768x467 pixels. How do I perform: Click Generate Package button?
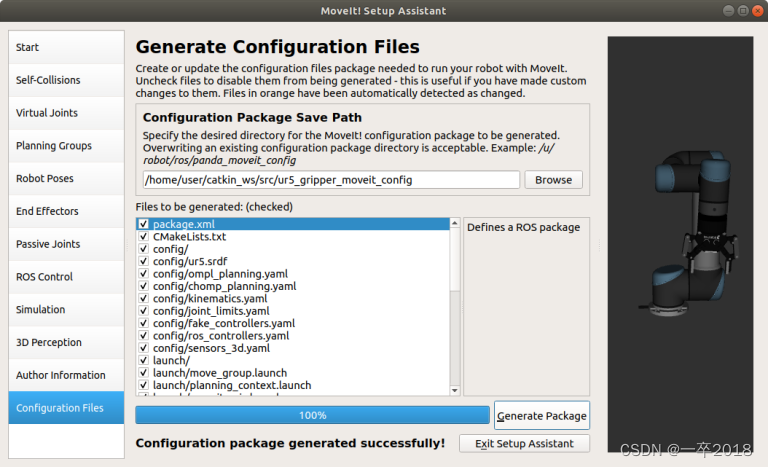pyautogui.click(x=542, y=416)
